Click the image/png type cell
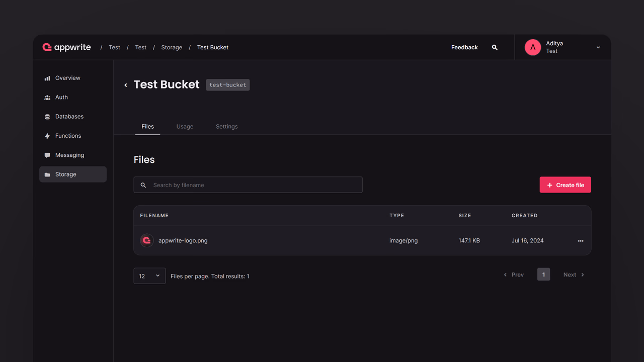The image size is (644, 362). tap(404, 241)
